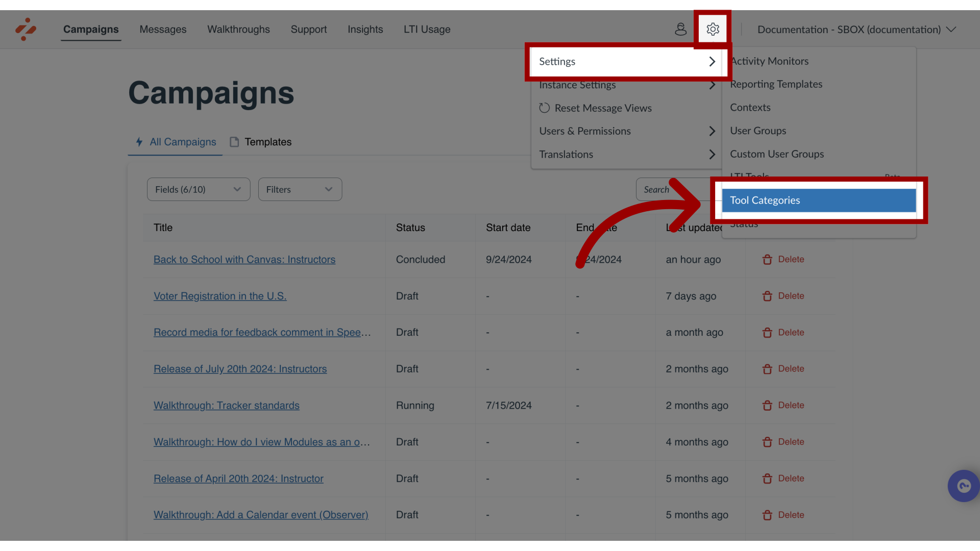
Task: Click the Reset Message Views refresh icon
Action: (544, 108)
